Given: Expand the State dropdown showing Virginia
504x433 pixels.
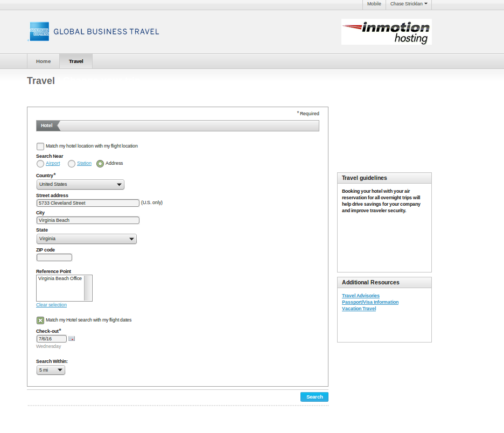Looking at the screenshot, I should click(x=86, y=239).
